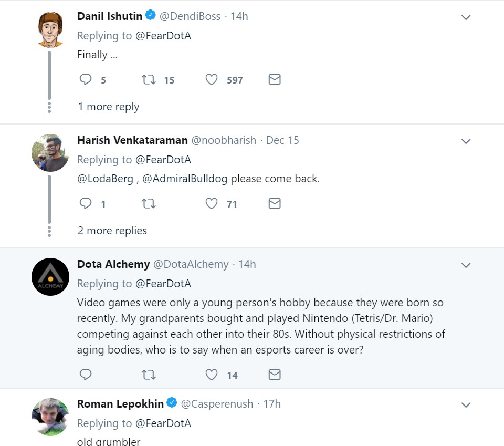Like Harish Venkataraman's tweet
504x446 pixels.
[x=212, y=204]
